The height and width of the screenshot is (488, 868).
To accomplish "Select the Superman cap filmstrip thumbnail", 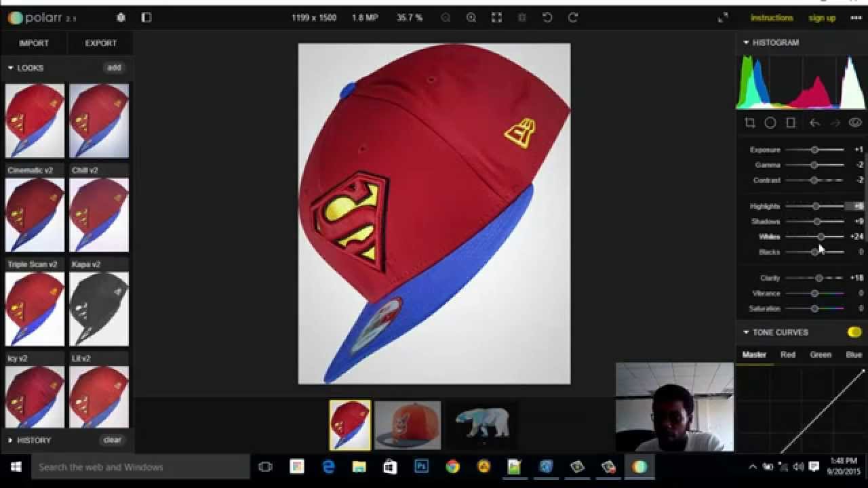I will coord(350,425).
